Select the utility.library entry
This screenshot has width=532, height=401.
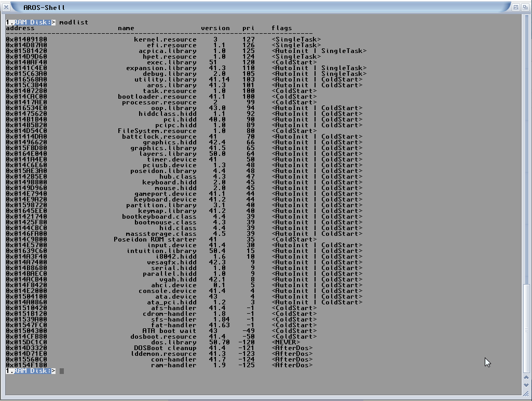(x=165, y=79)
